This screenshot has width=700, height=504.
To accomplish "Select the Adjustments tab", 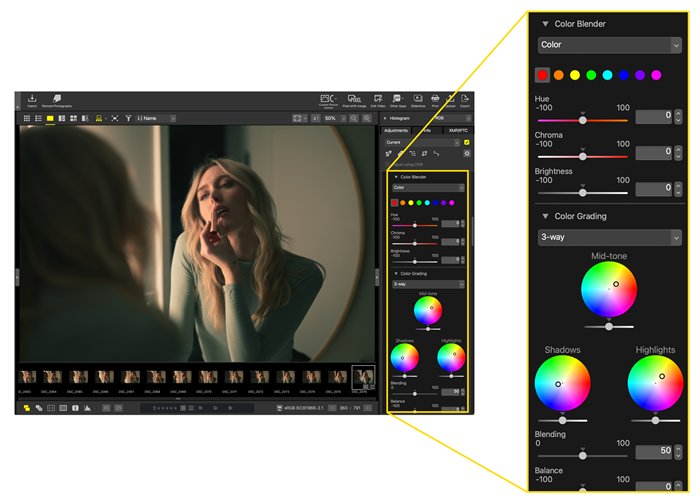I will 396,130.
